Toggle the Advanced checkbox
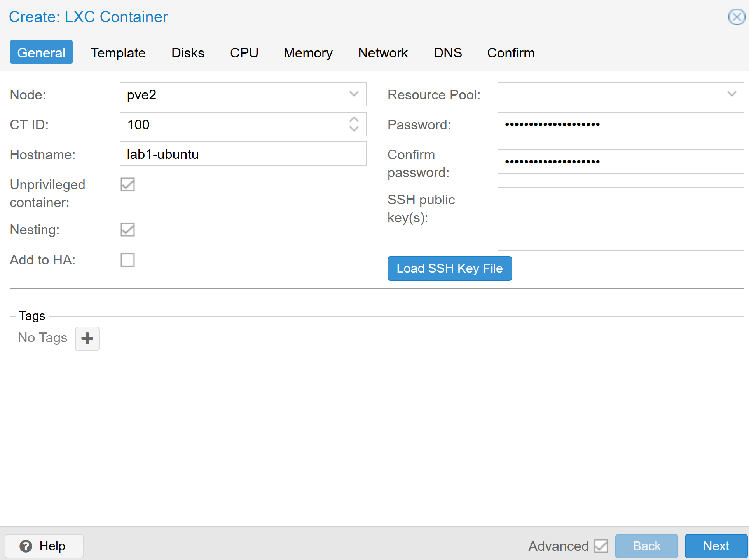Image resolution: width=749 pixels, height=560 pixels. click(601, 546)
